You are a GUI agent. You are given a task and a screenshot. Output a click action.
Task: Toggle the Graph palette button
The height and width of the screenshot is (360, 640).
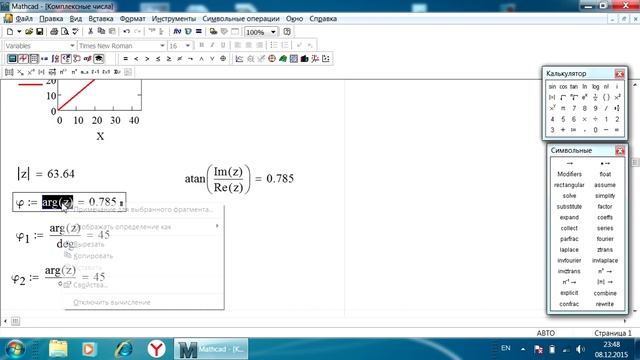pyautogui.click(x=23, y=59)
